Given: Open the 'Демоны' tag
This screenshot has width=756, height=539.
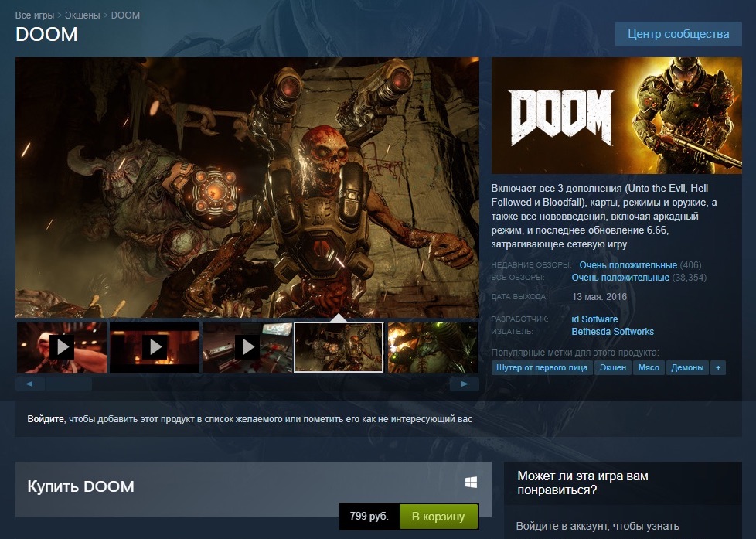Looking at the screenshot, I should (687, 367).
